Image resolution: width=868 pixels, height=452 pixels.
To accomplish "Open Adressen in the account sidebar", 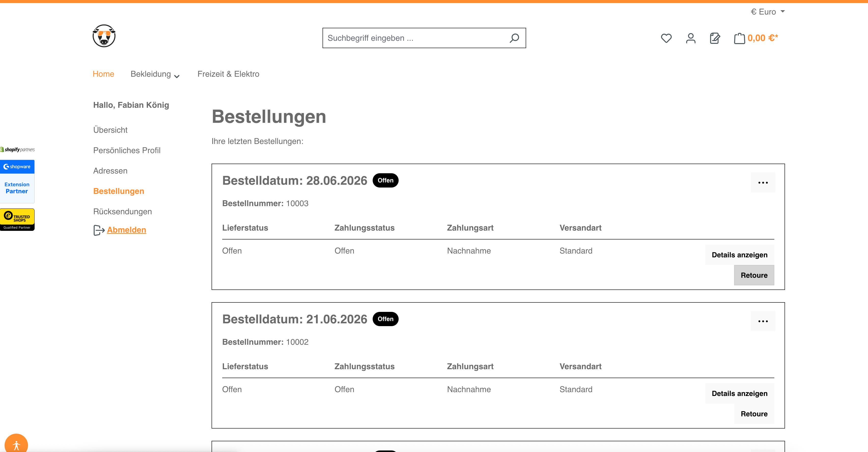I will click(110, 171).
